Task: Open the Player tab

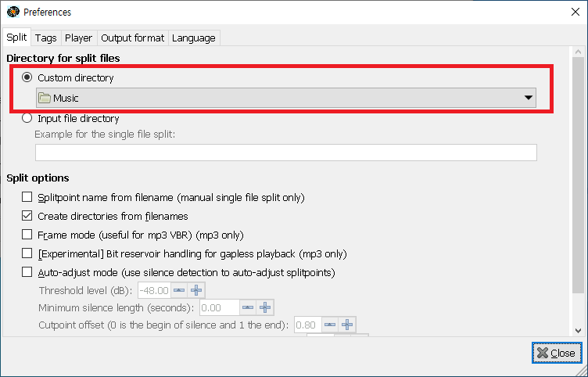Action: [78, 38]
